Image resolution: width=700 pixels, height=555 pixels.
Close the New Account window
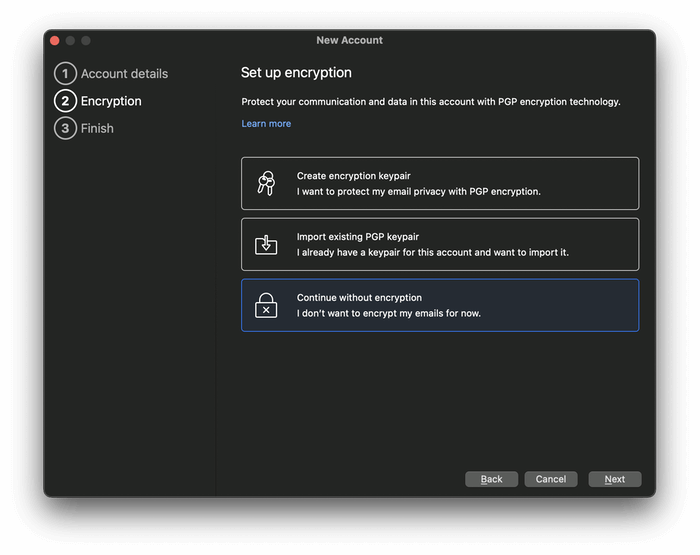click(x=55, y=40)
